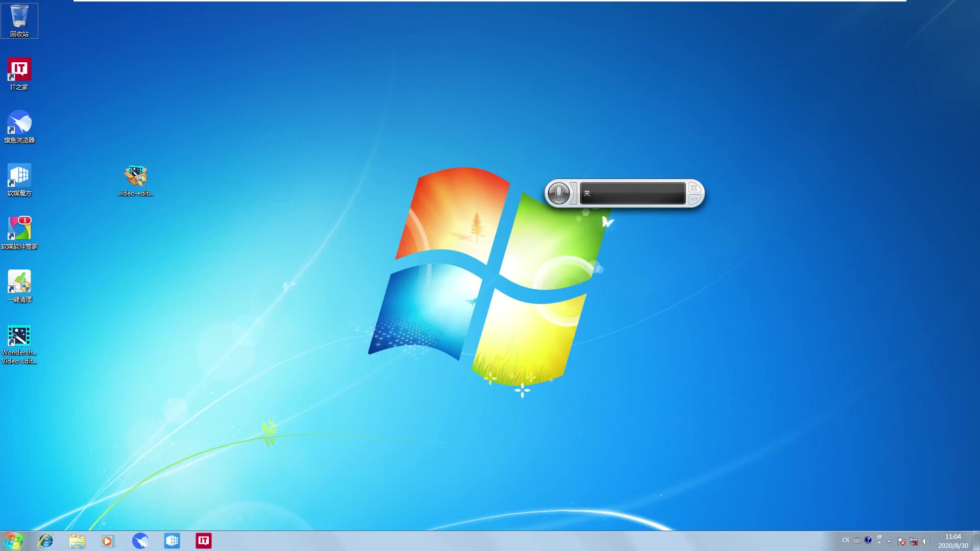Expand the hidden icons in the system tray
This screenshot has height=551, width=980.
[888, 541]
